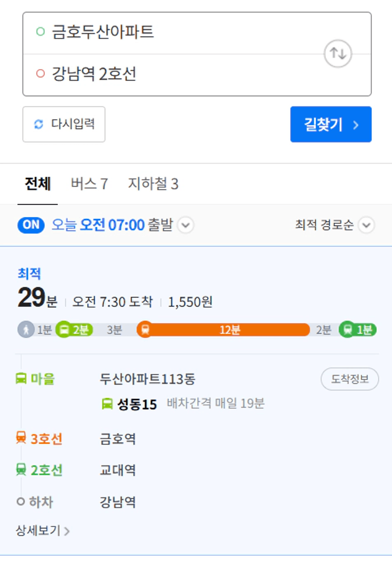Click the gray walking icon in route bar

26,330
